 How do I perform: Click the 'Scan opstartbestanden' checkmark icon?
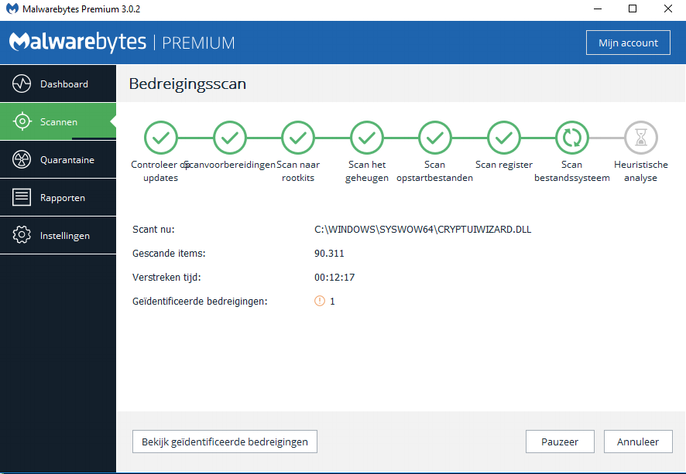tap(434, 137)
